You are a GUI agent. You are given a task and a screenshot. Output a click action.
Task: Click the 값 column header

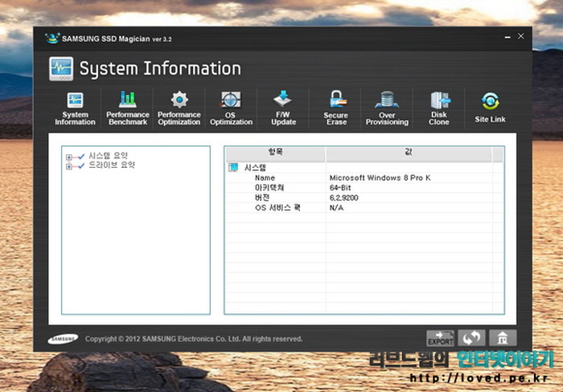coord(409,154)
